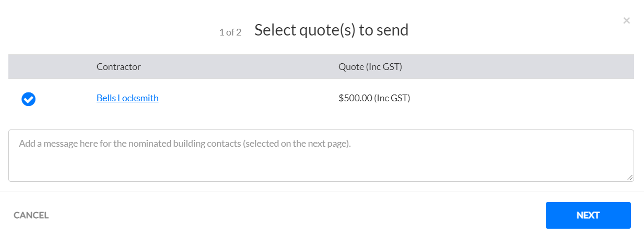The height and width of the screenshot is (236, 644).
Task: Focus the message box for building contacts
Action: tap(321, 156)
